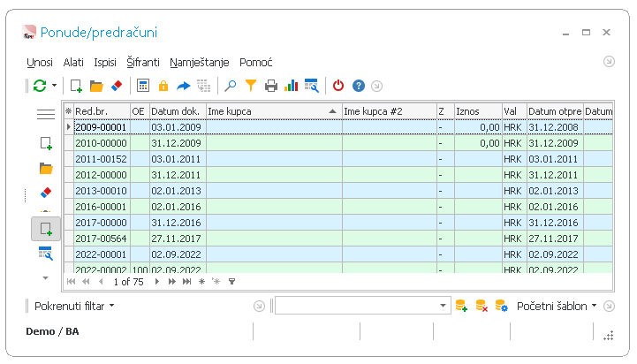637x364 pixels.
Task: Open the Namještanje menu
Action: [x=200, y=63]
